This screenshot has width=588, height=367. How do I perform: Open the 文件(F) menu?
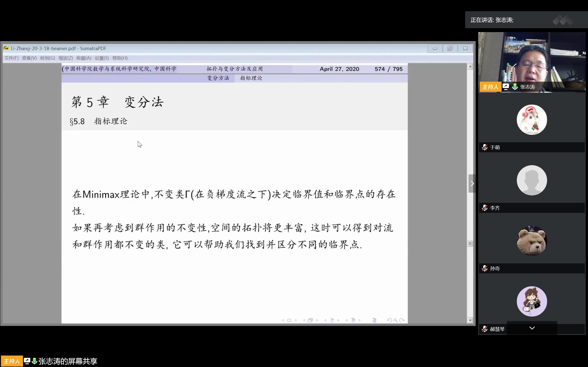pyautogui.click(x=11, y=58)
